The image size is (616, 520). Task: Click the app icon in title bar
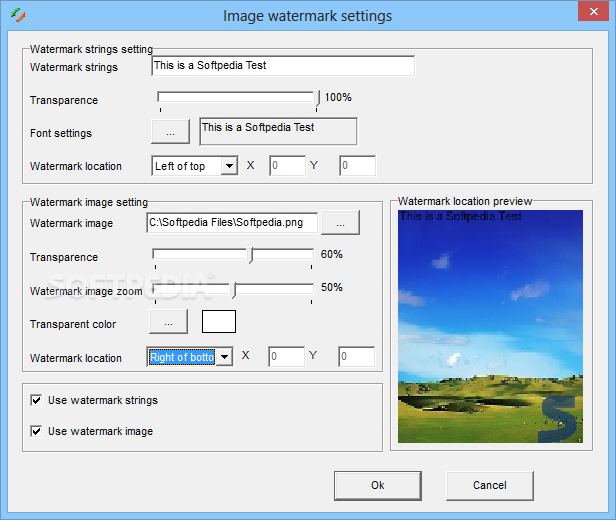click(x=18, y=15)
